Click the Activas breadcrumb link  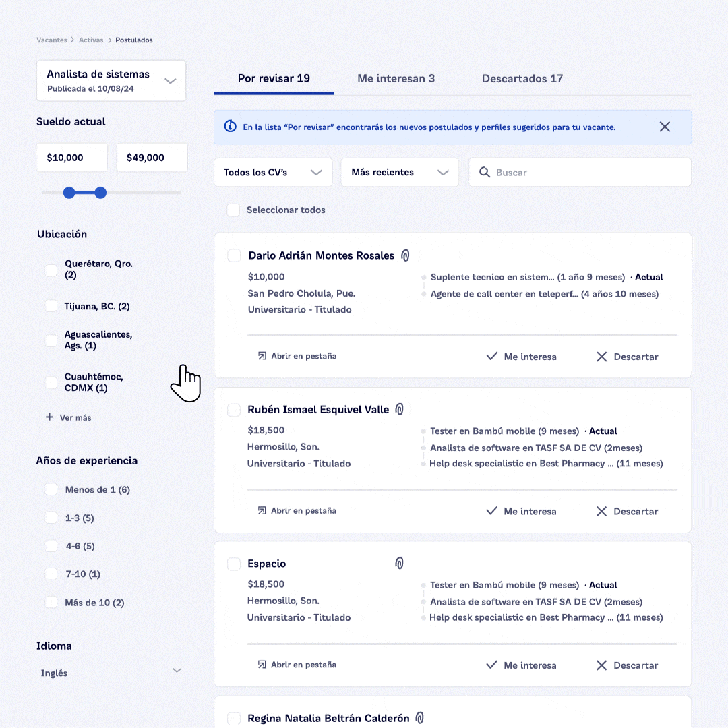pos(91,40)
